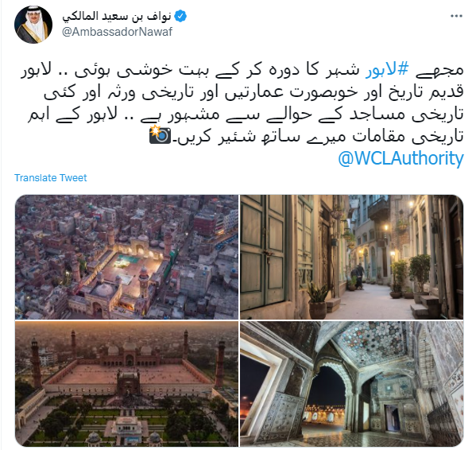Image resolution: width=476 pixels, height=450 pixels.
Task: Open the narrow lit street photo
Action: 351,257
